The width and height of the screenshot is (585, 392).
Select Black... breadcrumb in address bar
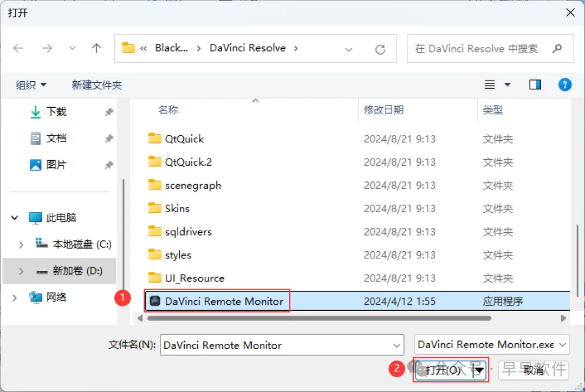171,48
